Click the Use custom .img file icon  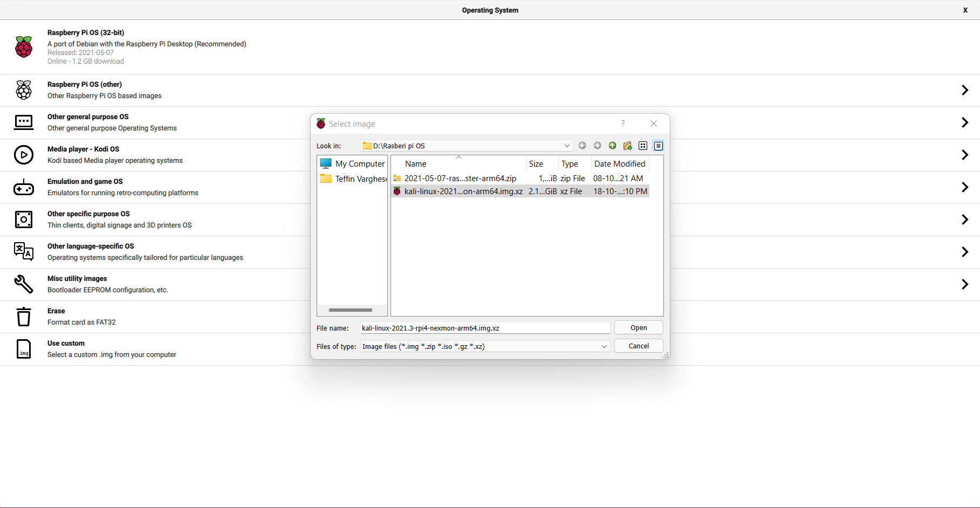click(x=24, y=349)
